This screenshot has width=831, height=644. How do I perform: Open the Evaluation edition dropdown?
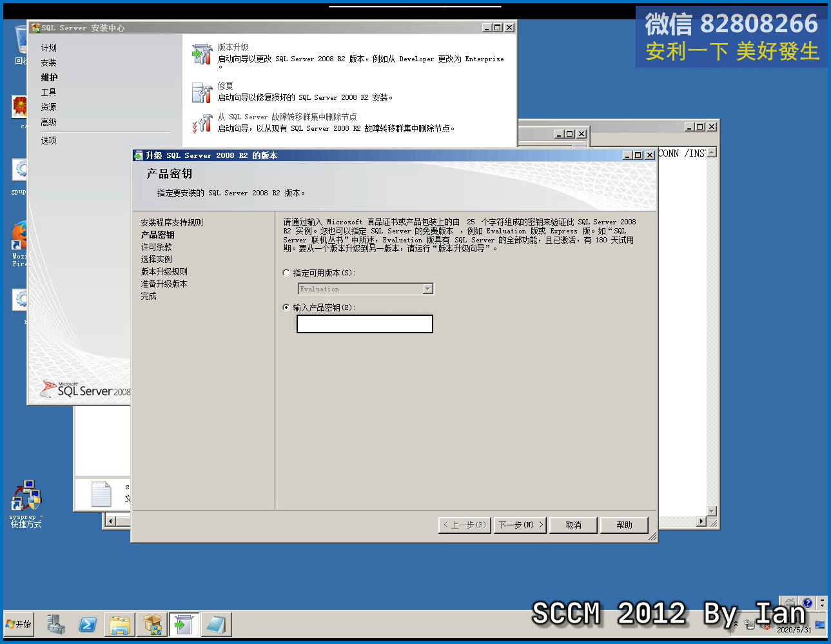point(427,289)
